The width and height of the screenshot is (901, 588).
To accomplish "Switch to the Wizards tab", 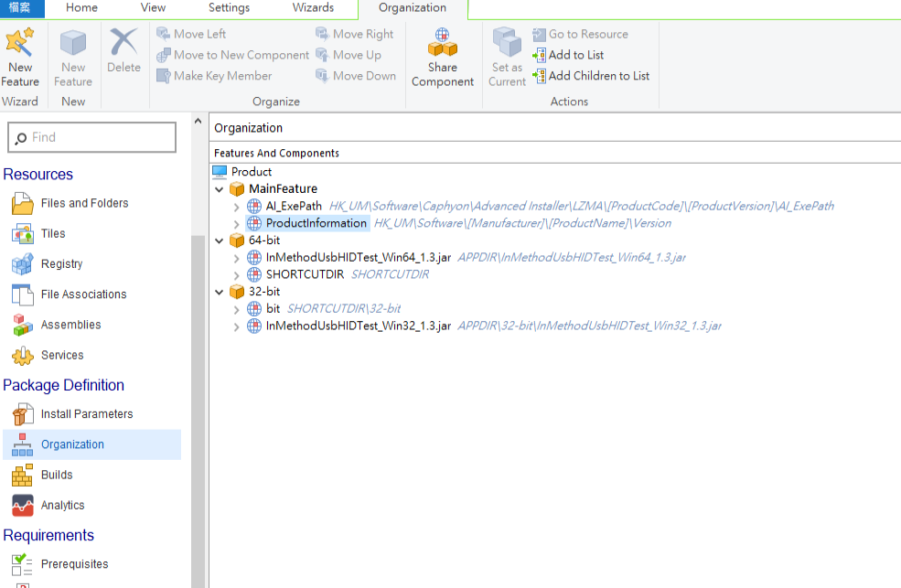I will click(313, 7).
